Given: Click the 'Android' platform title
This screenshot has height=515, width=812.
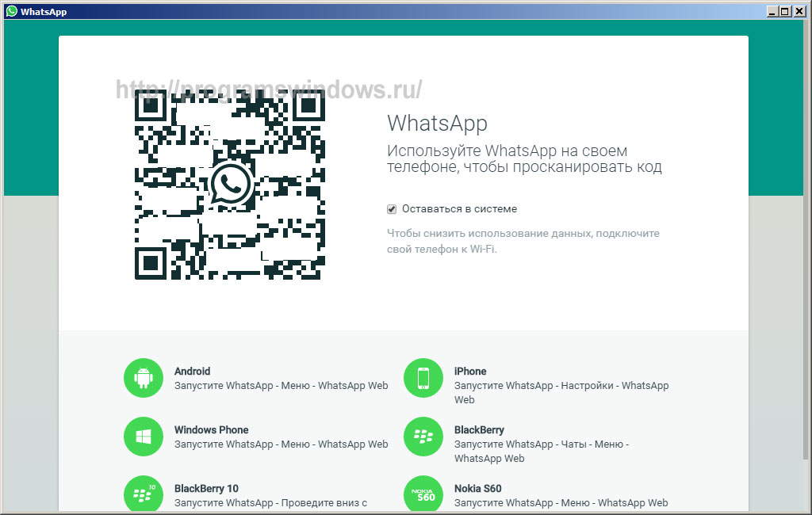Looking at the screenshot, I should coord(192,371).
